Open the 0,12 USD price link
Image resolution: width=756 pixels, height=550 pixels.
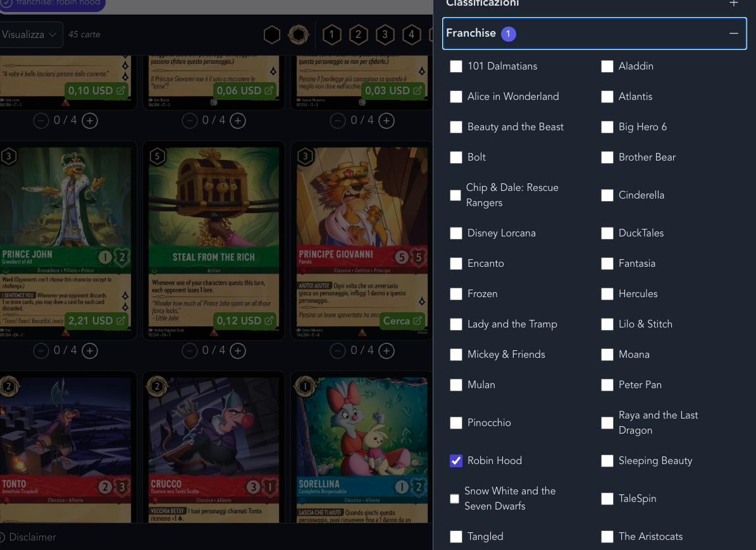click(245, 321)
